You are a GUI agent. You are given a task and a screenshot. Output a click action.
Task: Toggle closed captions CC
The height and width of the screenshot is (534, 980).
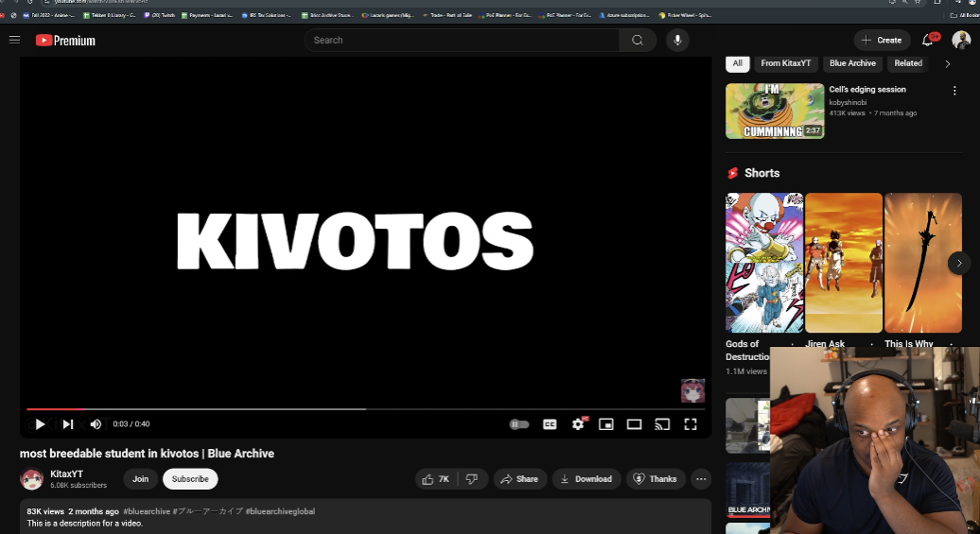pyautogui.click(x=550, y=424)
